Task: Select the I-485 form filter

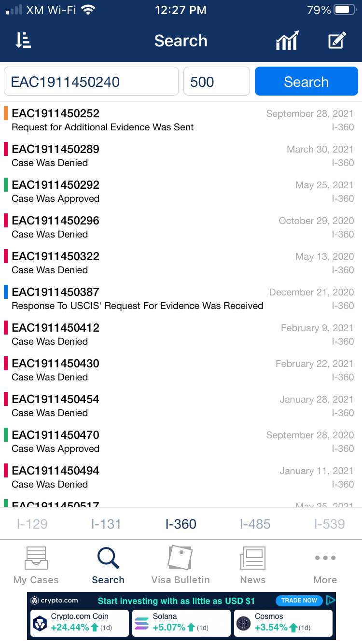Action: point(255,524)
